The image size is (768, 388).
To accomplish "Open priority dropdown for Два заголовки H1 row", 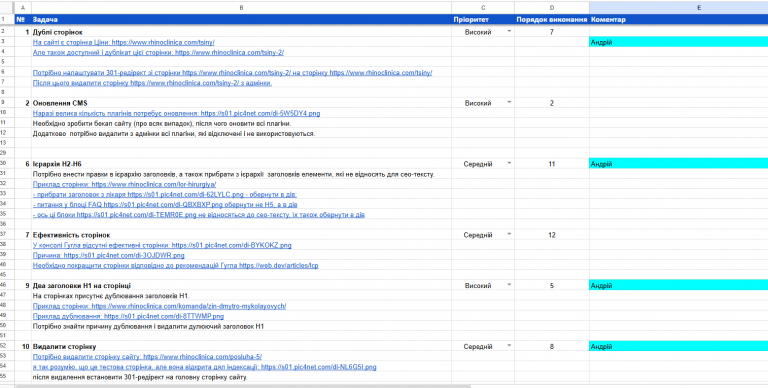I will point(509,286).
